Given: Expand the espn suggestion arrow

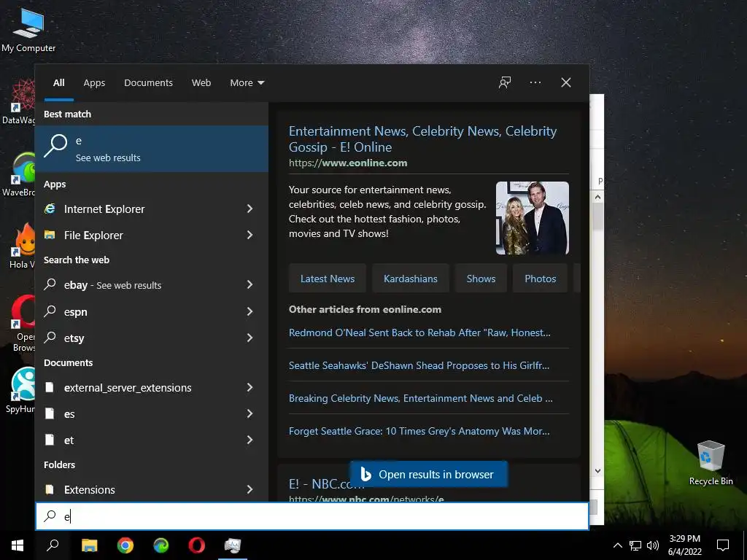Looking at the screenshot, I should (x=249, y=311).
